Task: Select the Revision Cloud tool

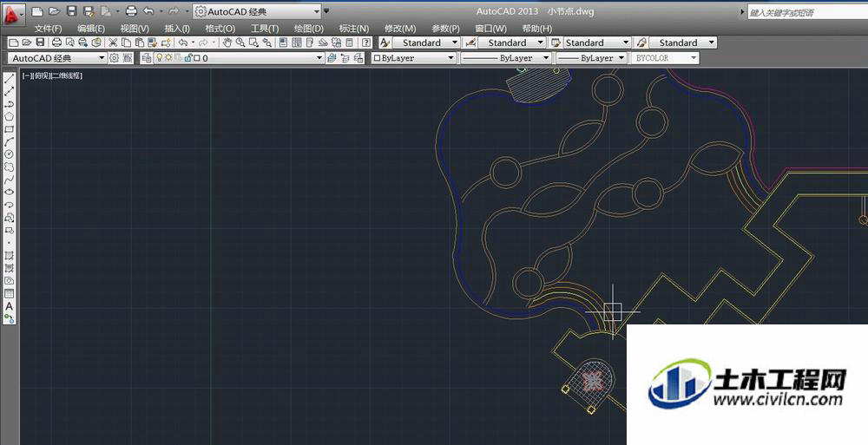Action: point(10,167)
